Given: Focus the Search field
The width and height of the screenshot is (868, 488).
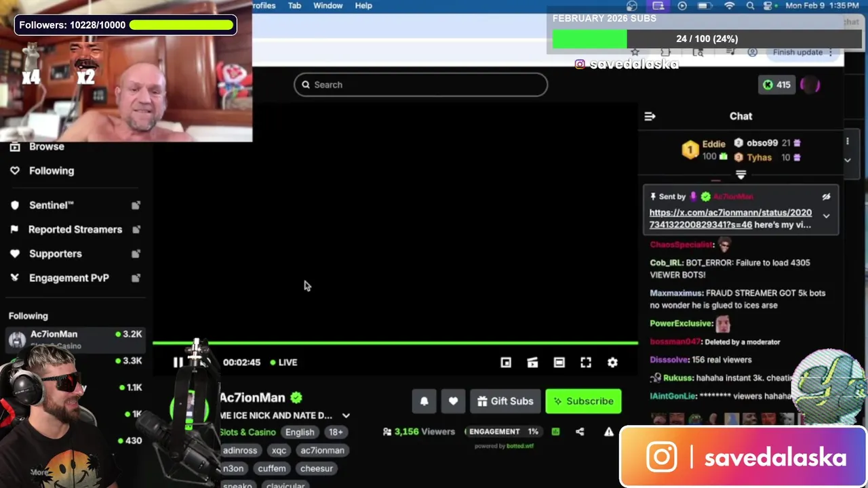Looking at the screenshot, I should (420, 85).
